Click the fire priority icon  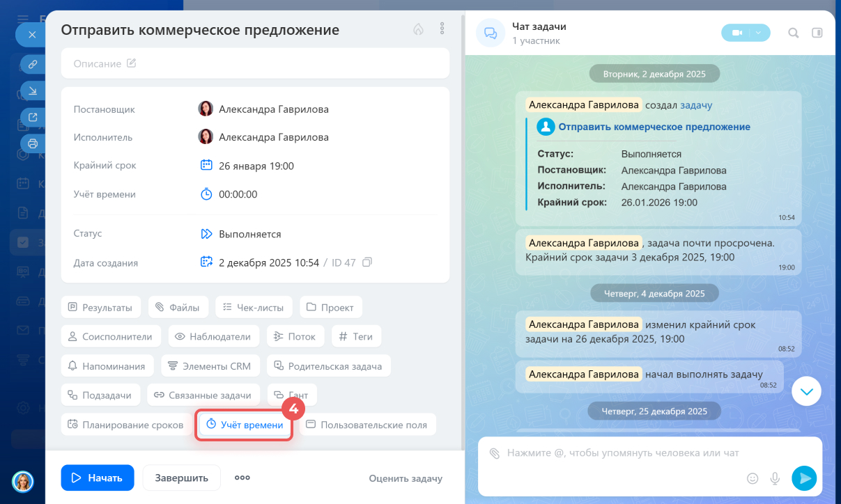click(418, 29)
